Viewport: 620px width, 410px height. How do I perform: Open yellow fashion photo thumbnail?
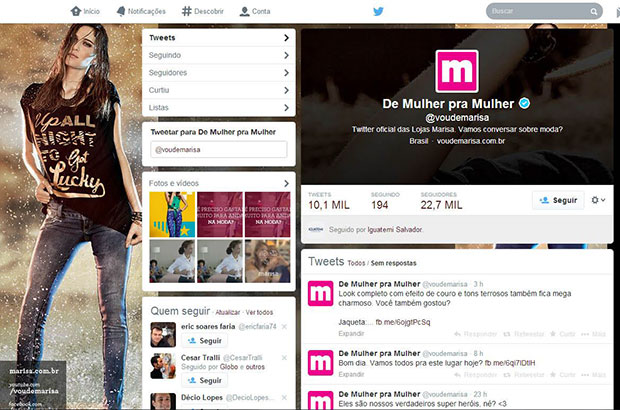(x=172, y=214)
